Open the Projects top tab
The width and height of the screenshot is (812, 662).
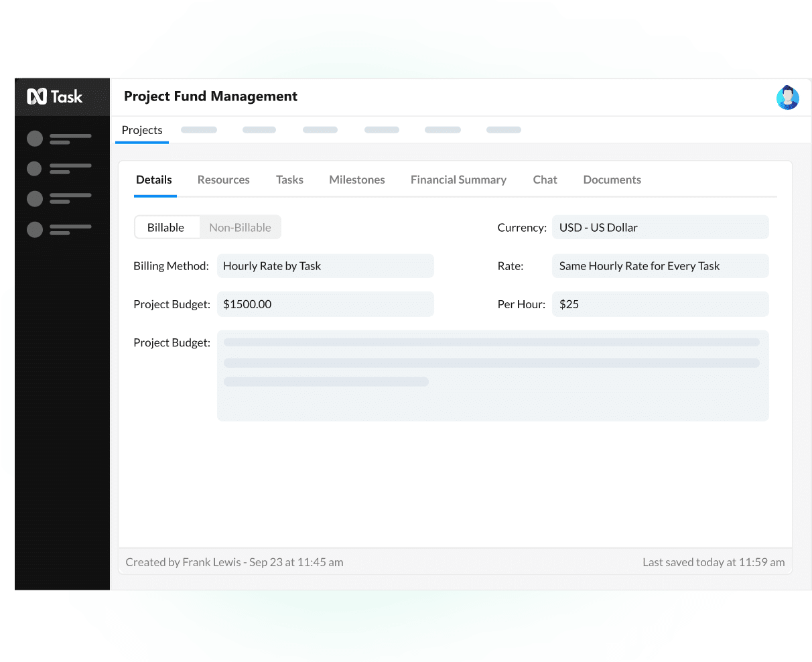142,131
